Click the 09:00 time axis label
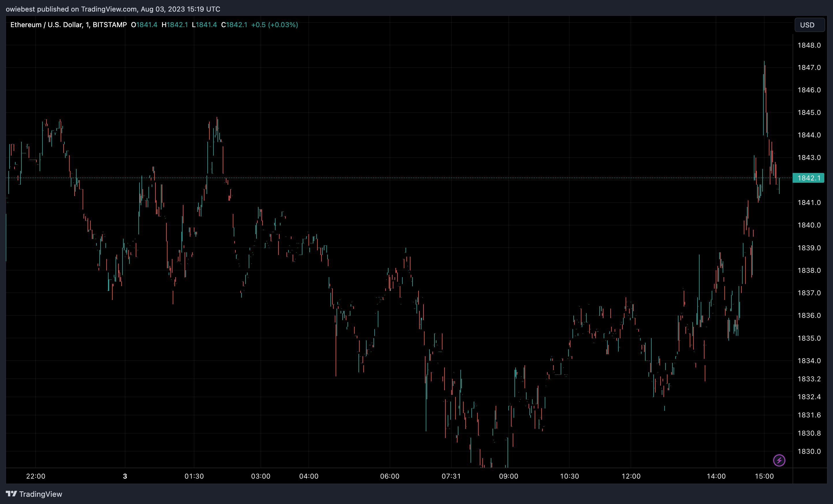833x504 pixels. [508, 476]
